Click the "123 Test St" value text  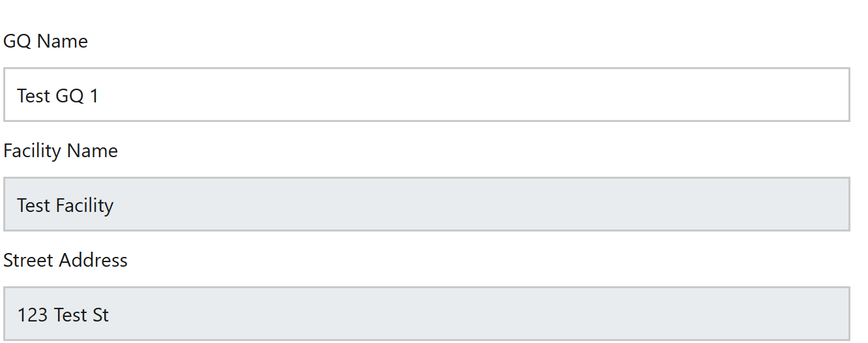pyautogui.click(x=63, y=315)
